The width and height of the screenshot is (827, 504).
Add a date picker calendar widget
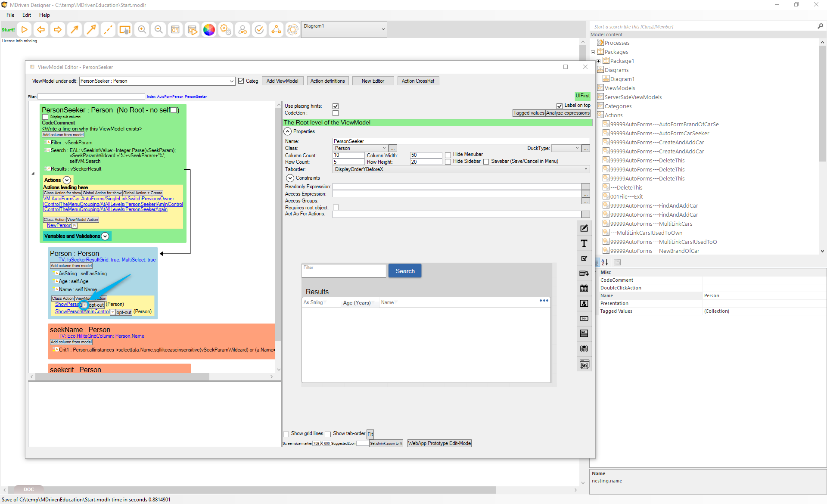pyautogui.click(x=584, y=289)
